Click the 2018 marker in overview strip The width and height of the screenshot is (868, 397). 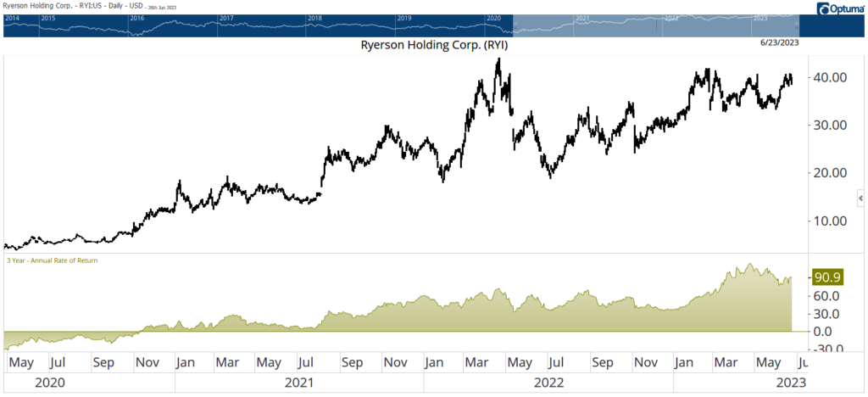(x=315, y=19)
